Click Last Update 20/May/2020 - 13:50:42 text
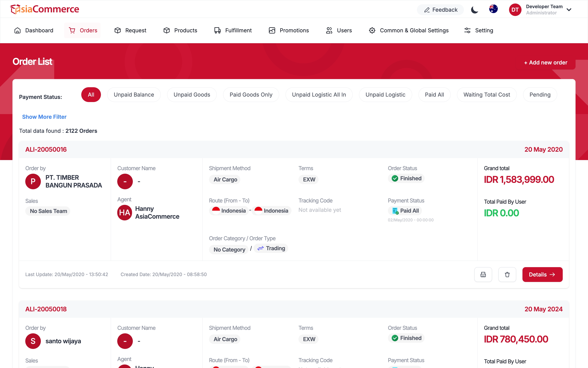This screenshot has height=368, width=588. [66, 275]
